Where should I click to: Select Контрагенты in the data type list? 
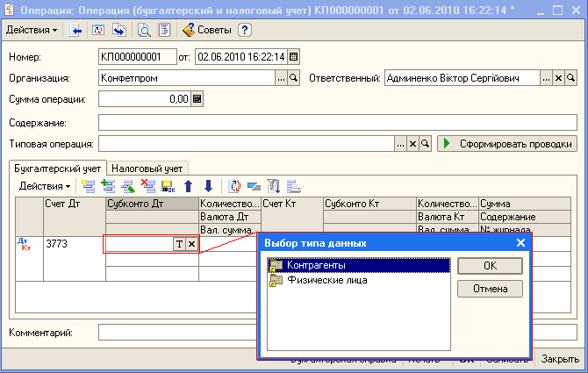[316, 265]
